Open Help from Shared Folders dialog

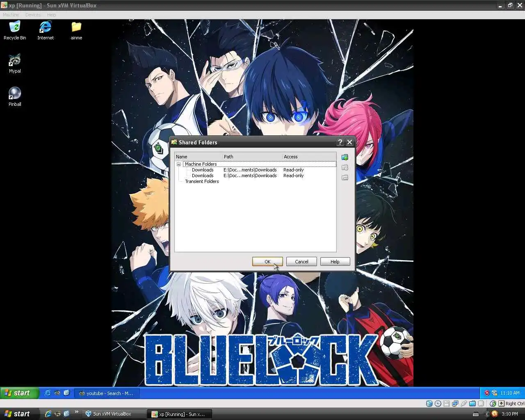(x=335, y=262)
